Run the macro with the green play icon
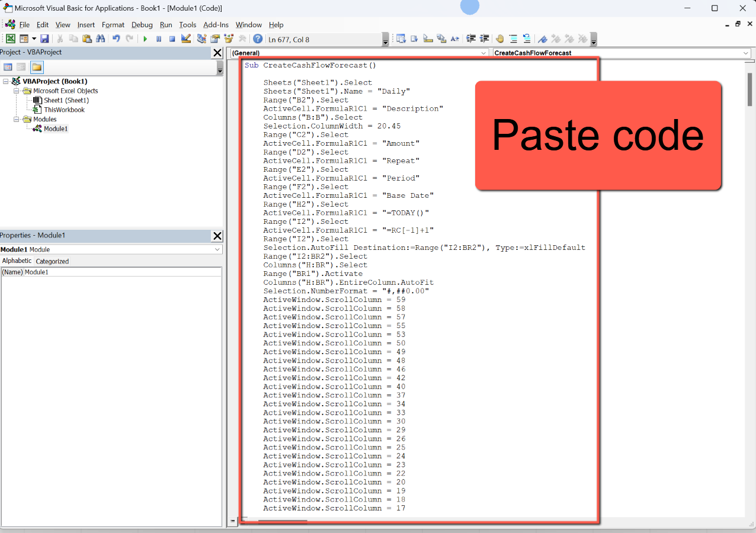Viewport: 756px width, 533px height. tap(145, 38)
